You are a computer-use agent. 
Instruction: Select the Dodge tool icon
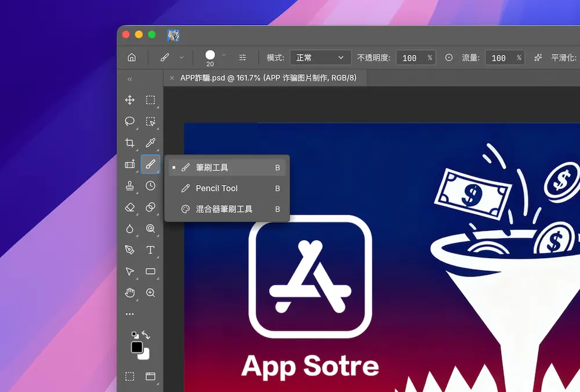(x=151, y=228)
